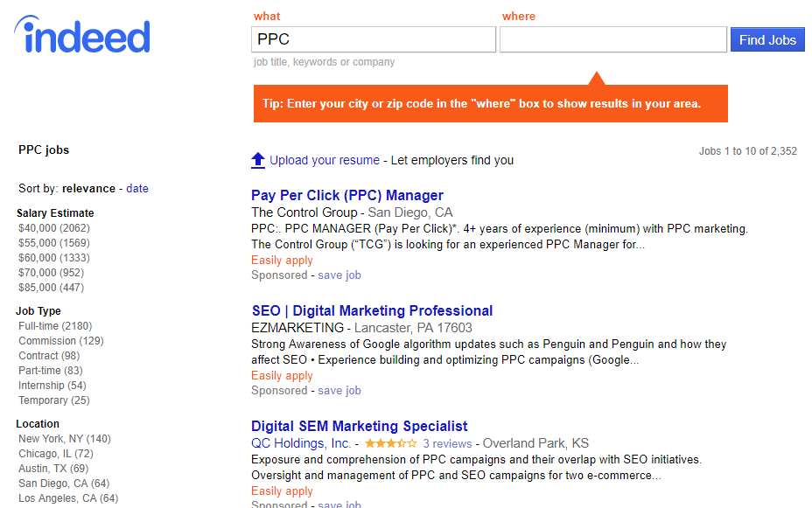Open Digital SEM Marketing Specialist listing
This screenshot has width=812, height=508.
[x=360, y=427]
